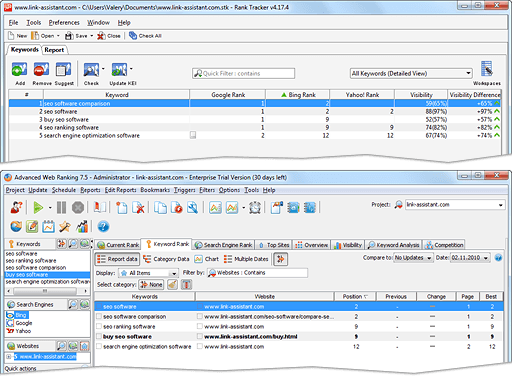This screenshot has height=384, width=512.
Task: Click the Check All toolbar button
Action: [x=145, y=36]
